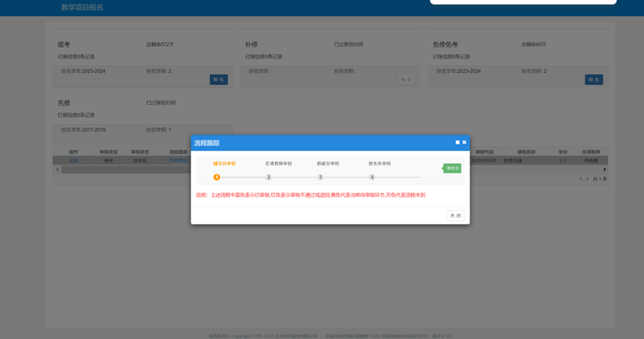The width and height of the screenshot is (644, 339).
Task: Close 流程跟踪 dialog with X icon
Action: click(x=464, y=142)
